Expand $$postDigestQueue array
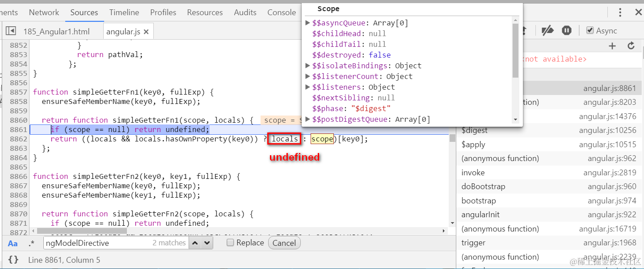Viewport: 644px width, 269px height. pyautogui.click(x=307, y=119)
